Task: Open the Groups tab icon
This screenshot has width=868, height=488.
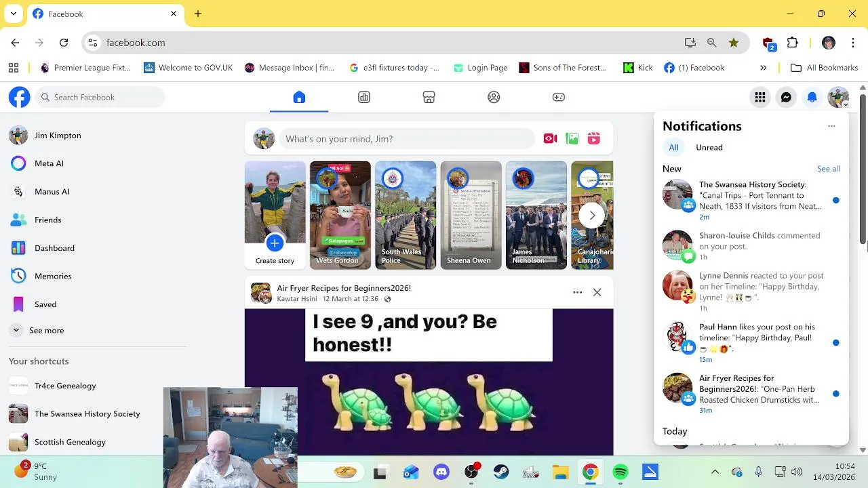Action: coord(494,98)
